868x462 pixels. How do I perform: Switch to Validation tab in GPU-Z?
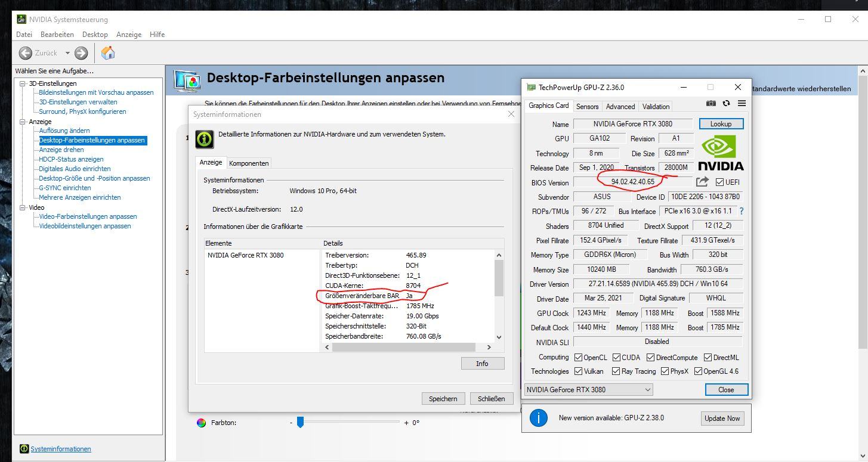(656, 107)
